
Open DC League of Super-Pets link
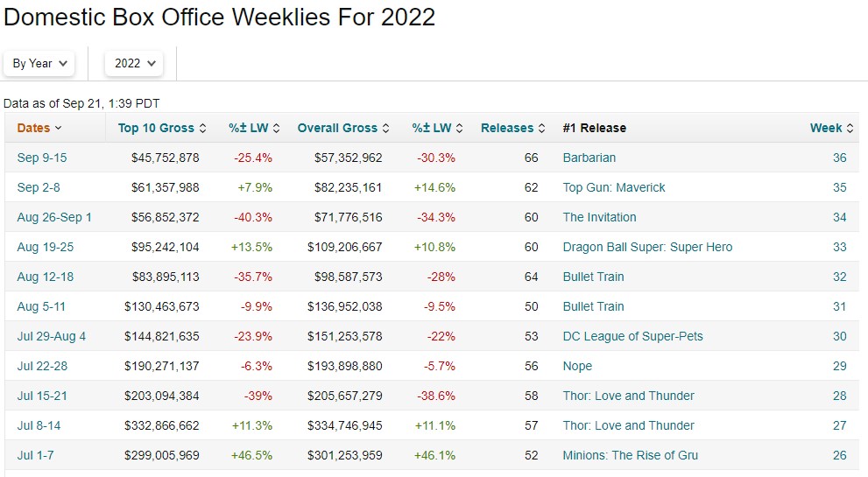click(632, 336)
